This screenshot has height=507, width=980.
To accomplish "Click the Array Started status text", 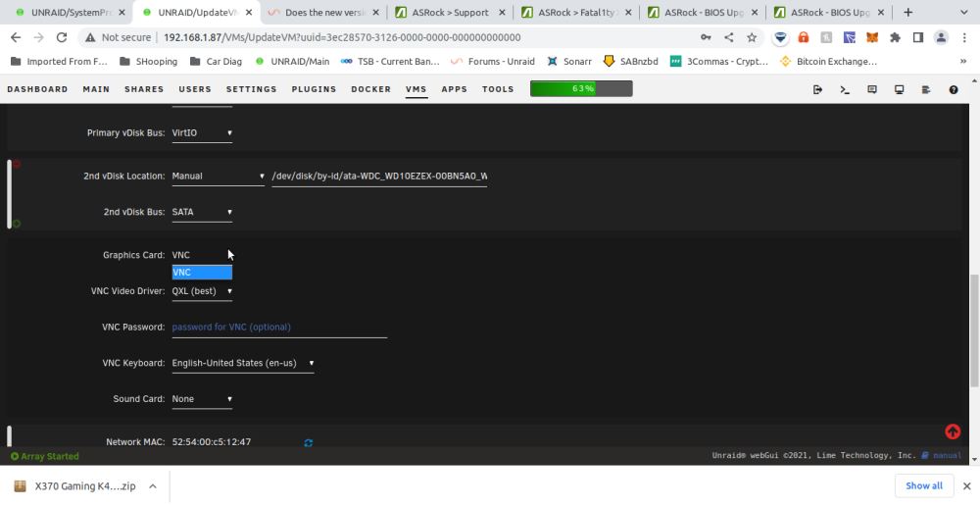I will pos(45,456).
